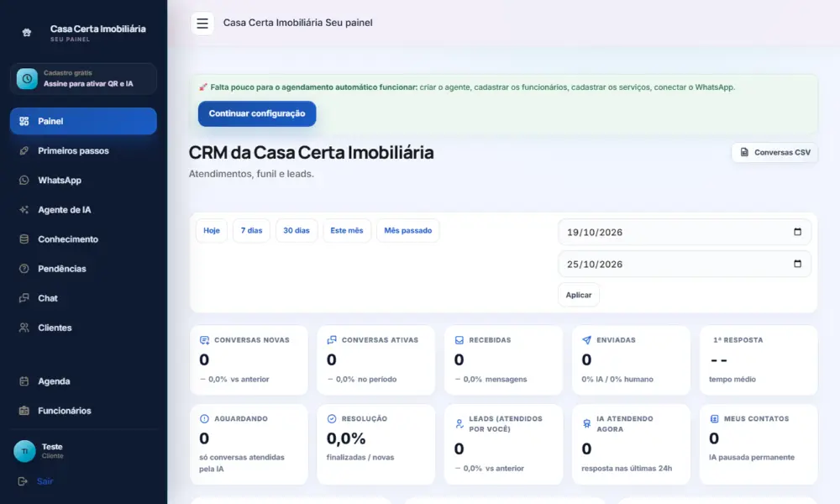Export Conversas CSV
The image size is (840, 504).
coord(774,152)
